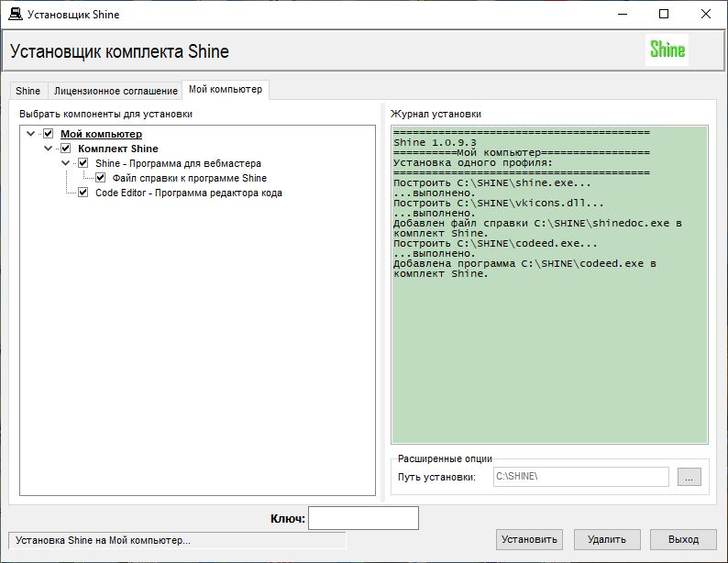Select the Мой компьютер tab
The height and width of the screenshot is (563, 728).
pos(225,90)
